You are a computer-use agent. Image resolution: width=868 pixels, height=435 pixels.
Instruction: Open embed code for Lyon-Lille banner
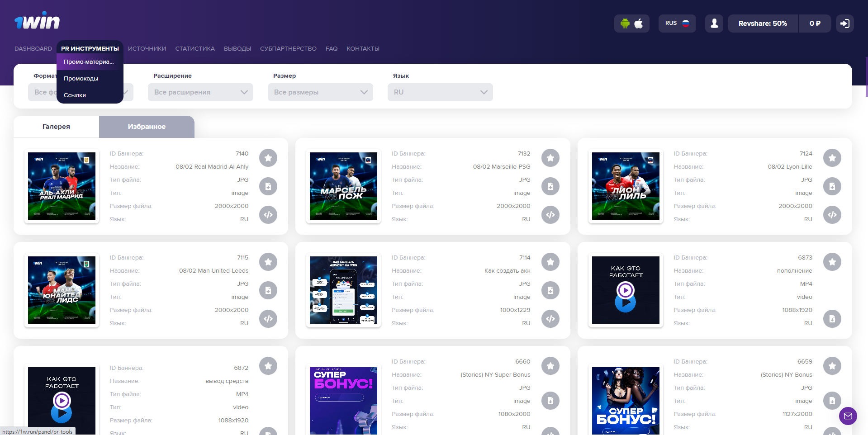click(832, 215)
